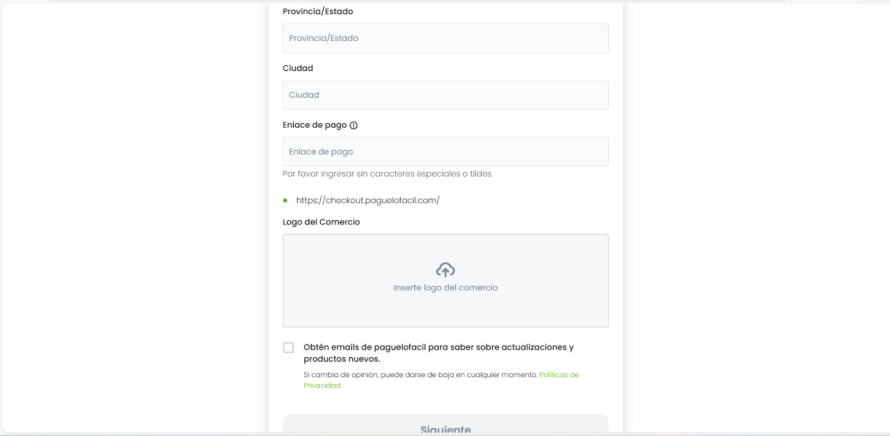Click the info icon beside Enlace de pago
The image size is (891, 436).
(x=354, y=126)
